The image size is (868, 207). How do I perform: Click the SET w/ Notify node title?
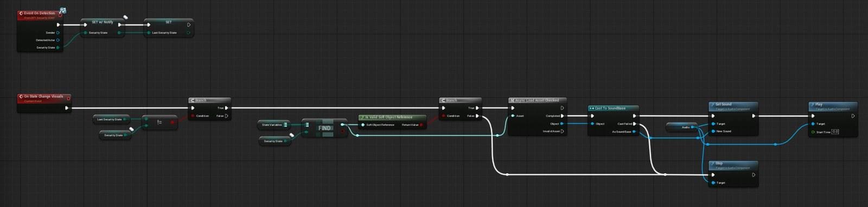pos(102,22)
